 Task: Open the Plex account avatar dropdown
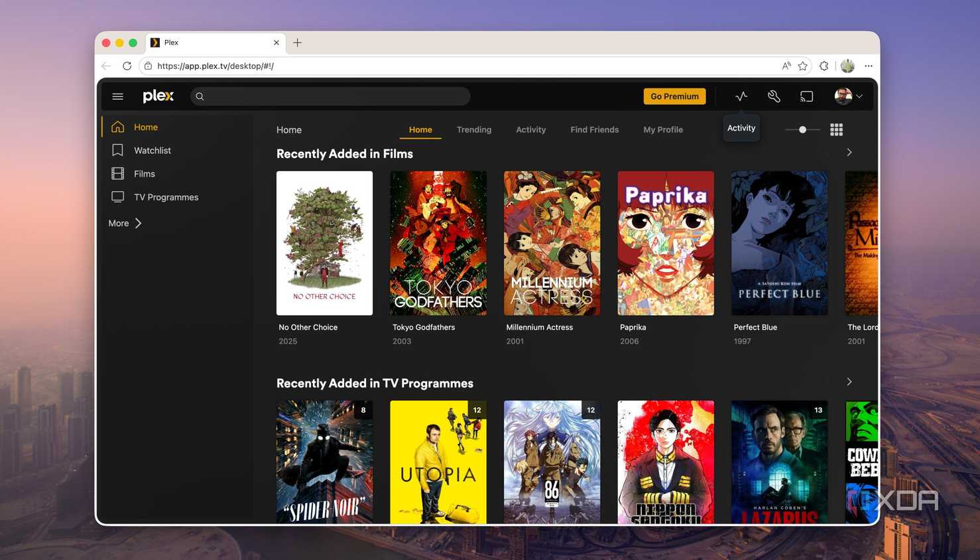[x=848, y=96]
